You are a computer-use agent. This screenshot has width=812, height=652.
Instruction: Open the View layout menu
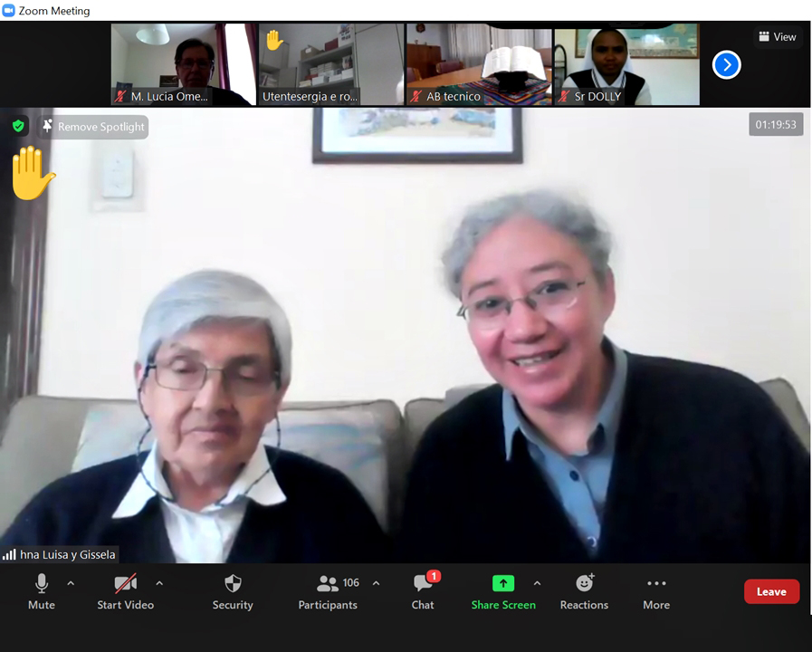[x=778, y=37]
